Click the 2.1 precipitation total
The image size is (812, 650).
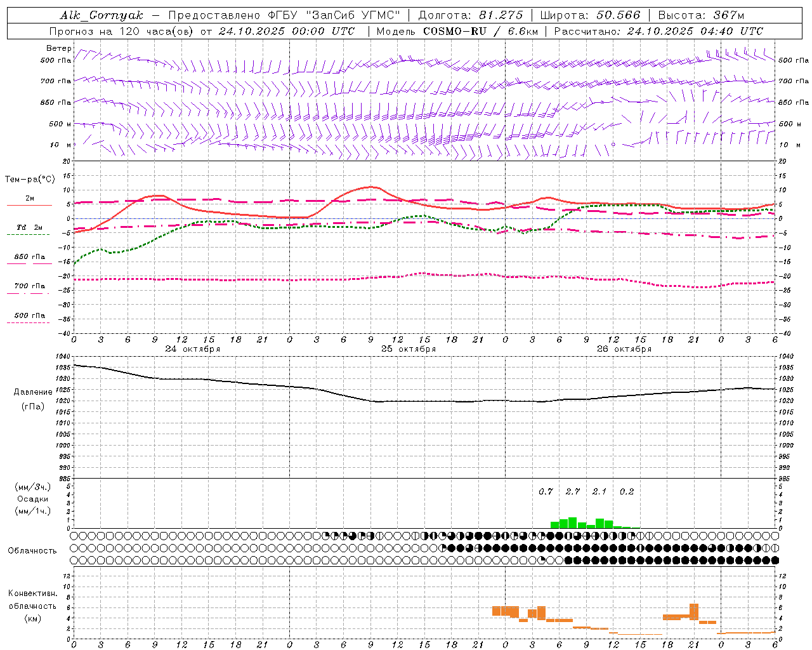point(599,492)
